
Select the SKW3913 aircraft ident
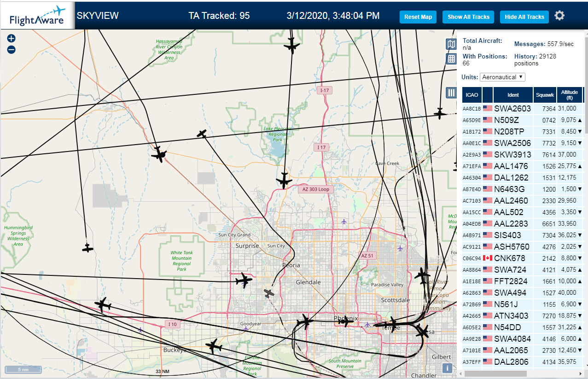point(512,155)
